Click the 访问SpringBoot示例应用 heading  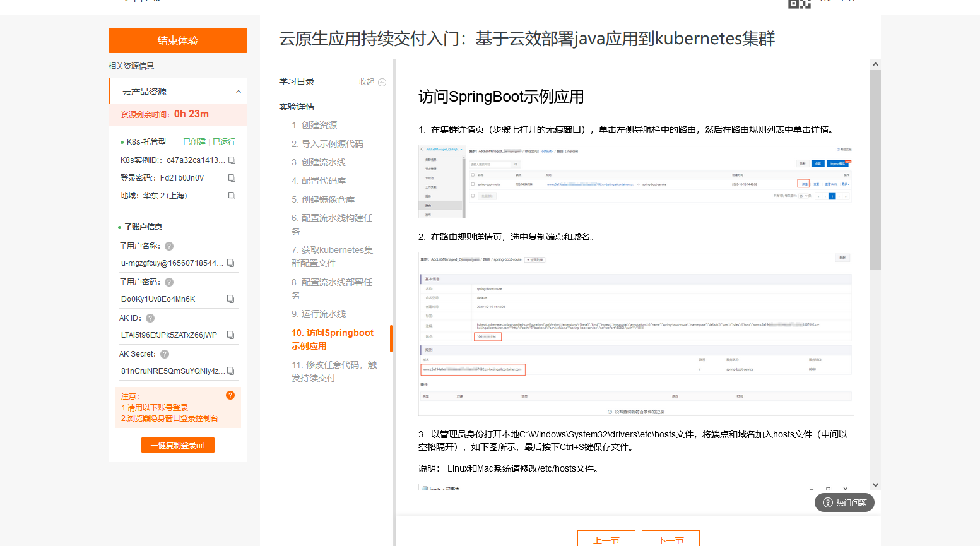click(501, 97)
